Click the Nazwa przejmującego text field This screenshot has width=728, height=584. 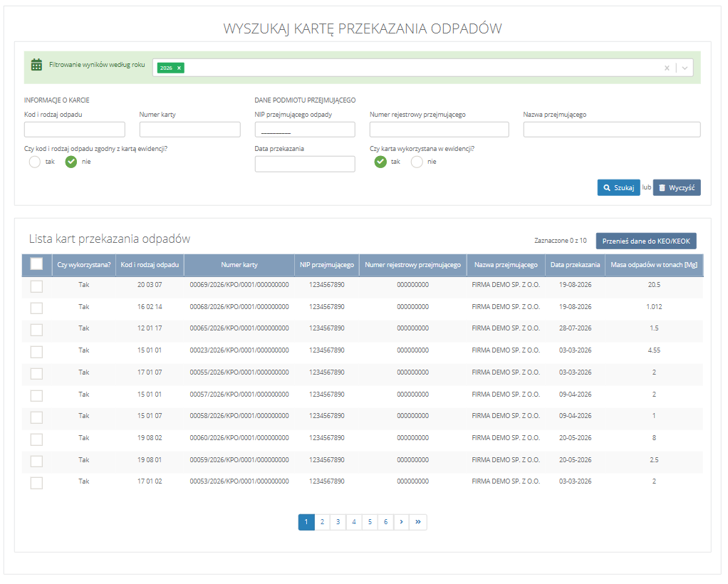click(611, 129)
